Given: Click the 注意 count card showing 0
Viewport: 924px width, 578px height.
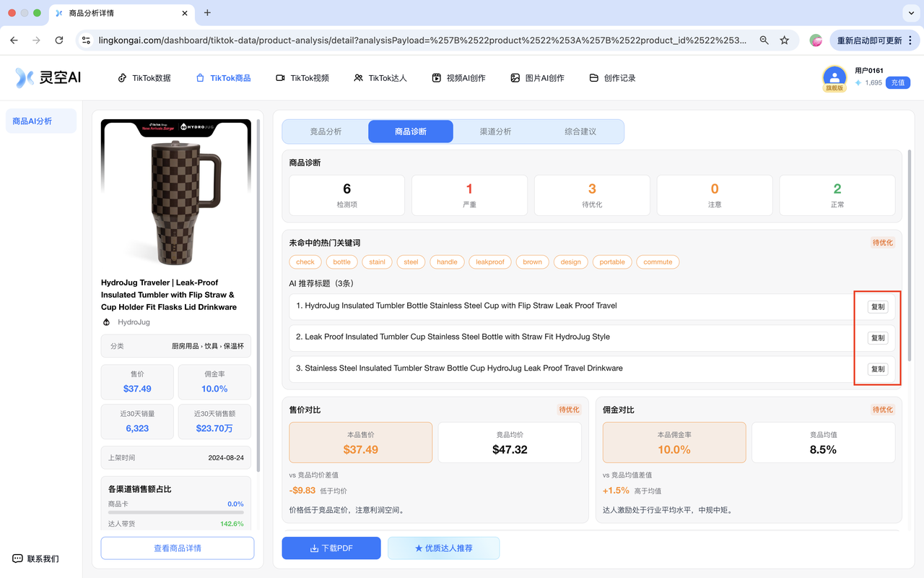Looking at the screenshot, I should click(x=715, y=195).
